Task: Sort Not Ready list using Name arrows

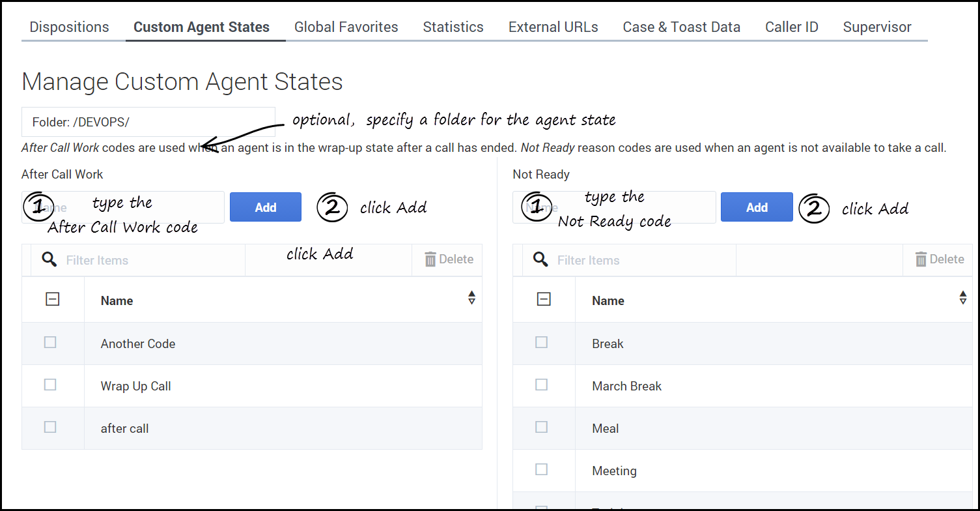Action: point(962,298)
